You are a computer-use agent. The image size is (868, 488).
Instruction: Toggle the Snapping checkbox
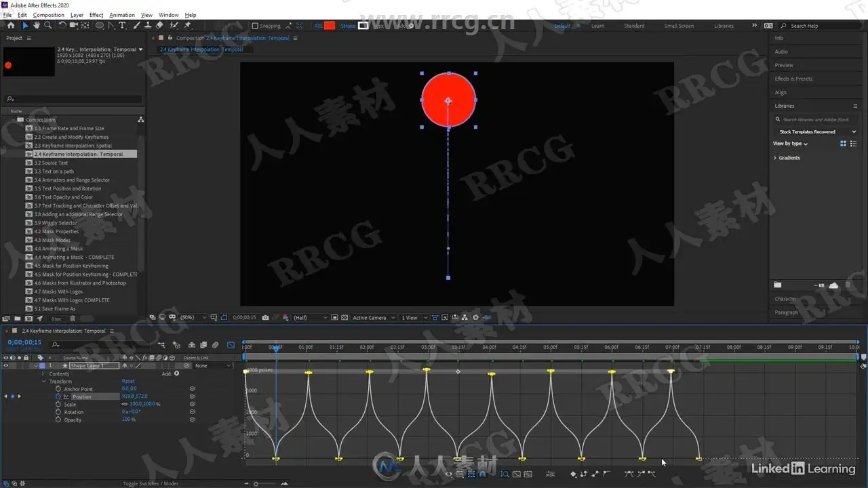pos(255,26)
